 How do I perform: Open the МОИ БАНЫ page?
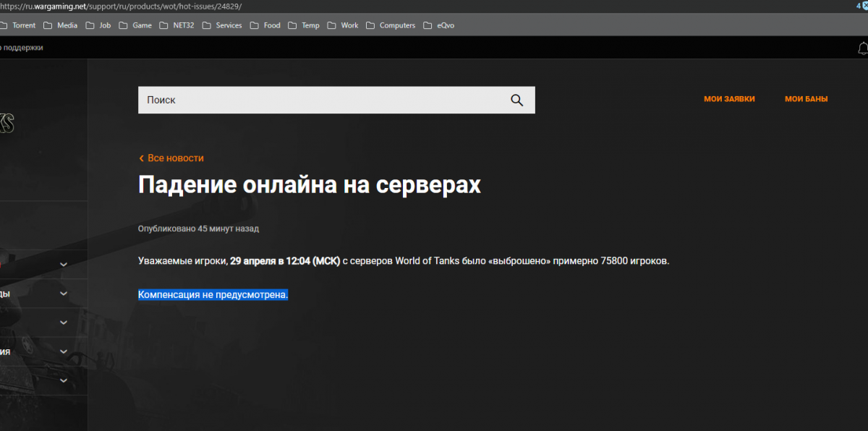(807, 99)
